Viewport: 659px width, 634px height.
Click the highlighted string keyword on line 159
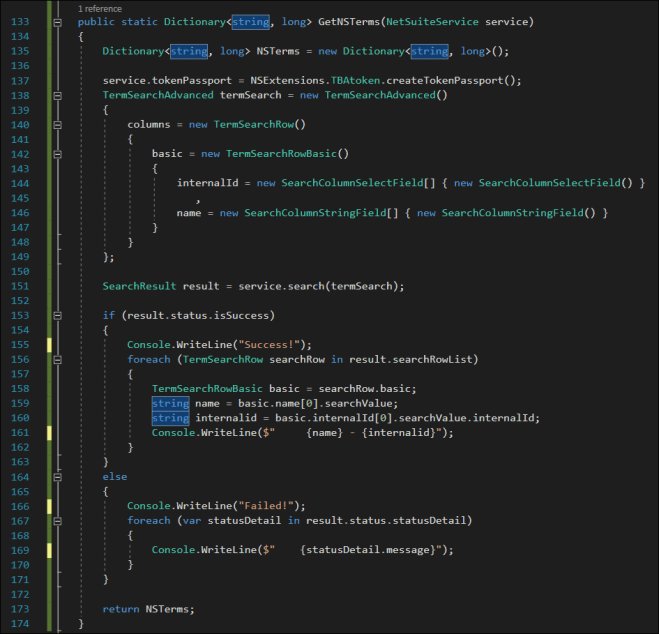click(170, 404)
